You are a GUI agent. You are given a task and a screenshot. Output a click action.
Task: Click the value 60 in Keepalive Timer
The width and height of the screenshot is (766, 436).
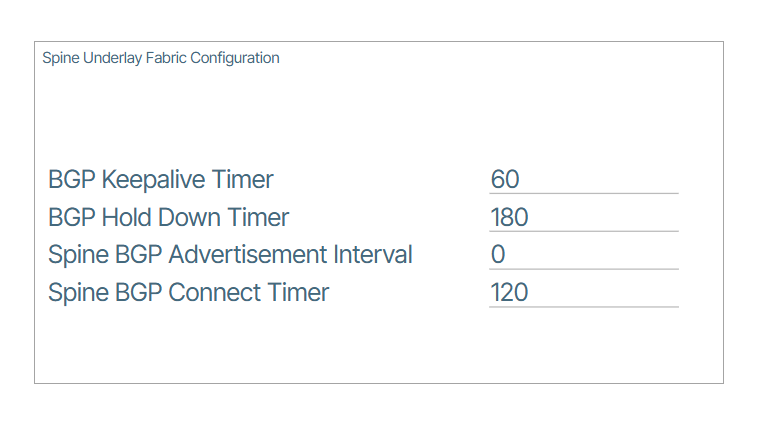pos(505,180)
